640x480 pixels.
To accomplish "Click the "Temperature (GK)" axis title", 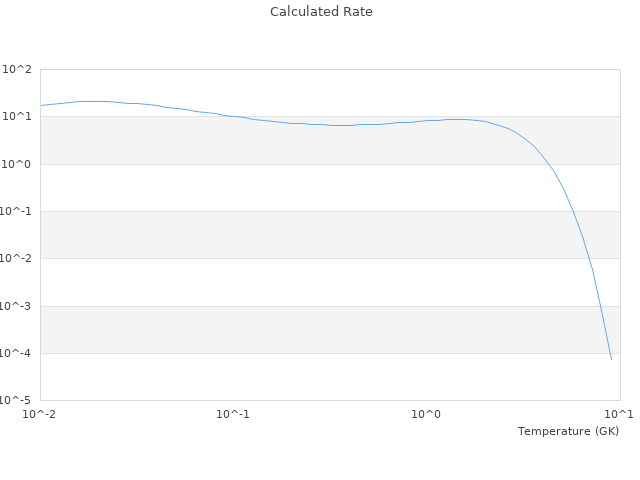I will (568, 431).
